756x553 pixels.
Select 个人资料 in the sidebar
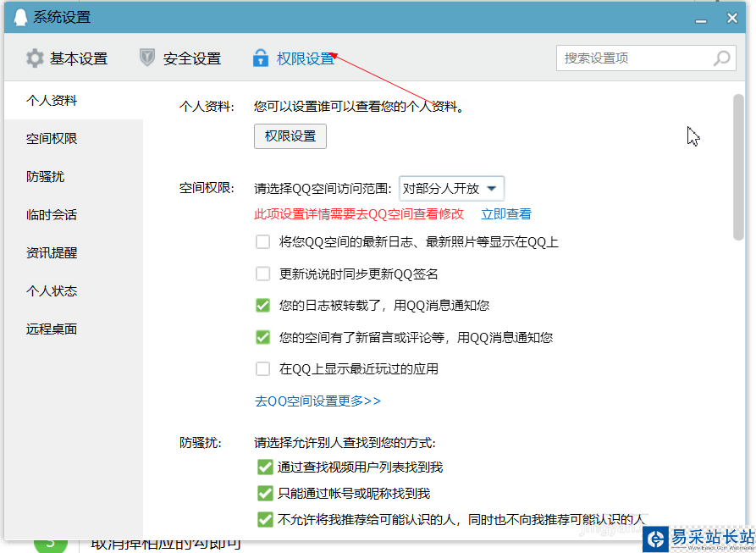tap(74, 100)
